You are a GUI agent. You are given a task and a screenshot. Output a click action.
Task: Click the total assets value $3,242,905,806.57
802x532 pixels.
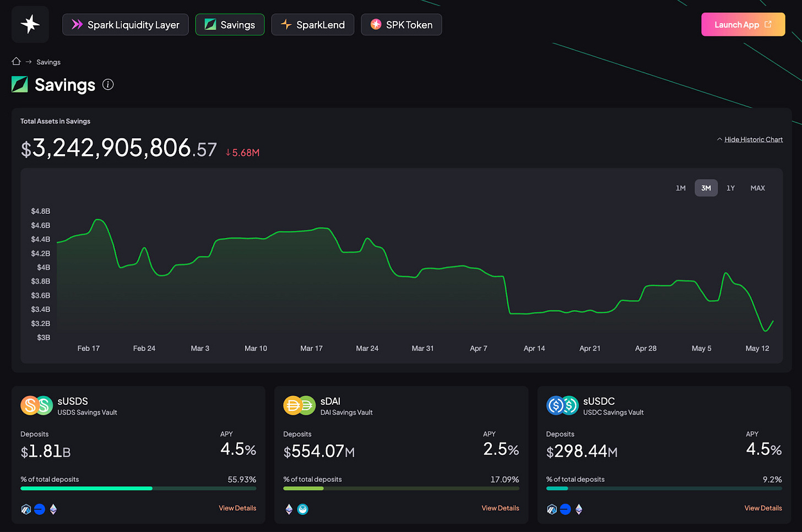pyautogui.click(x=119, y=148)
